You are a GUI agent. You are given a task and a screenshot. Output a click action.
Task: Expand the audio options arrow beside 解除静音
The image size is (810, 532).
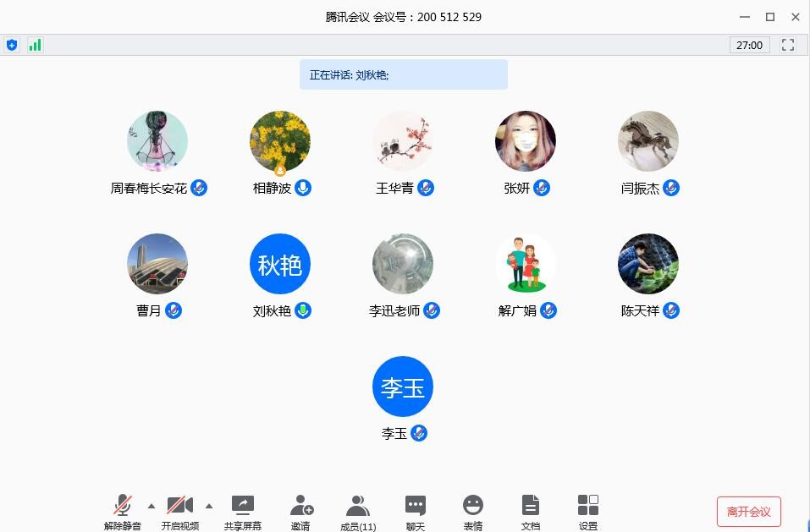(152, 506)
